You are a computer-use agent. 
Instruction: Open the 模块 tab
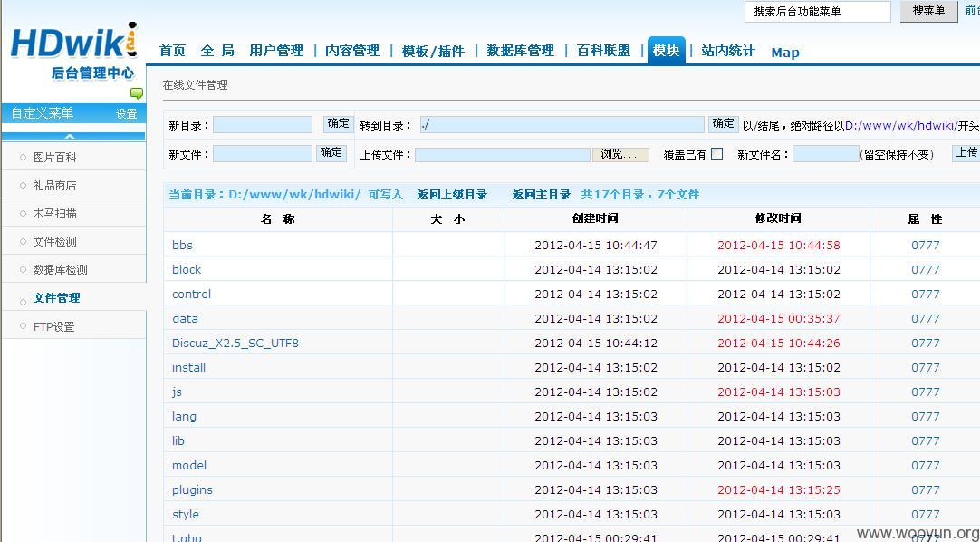coord(667,51)
